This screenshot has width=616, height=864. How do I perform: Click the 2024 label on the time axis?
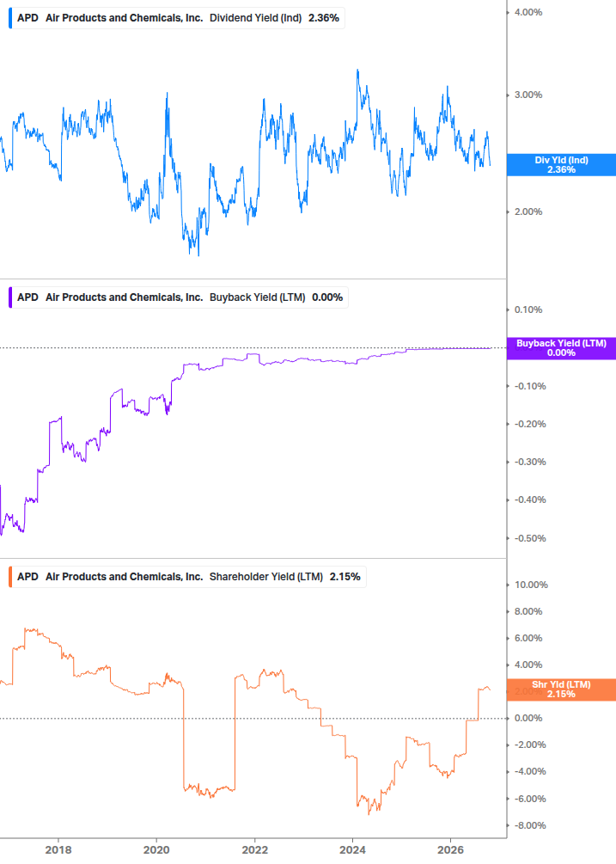[353, 850]
